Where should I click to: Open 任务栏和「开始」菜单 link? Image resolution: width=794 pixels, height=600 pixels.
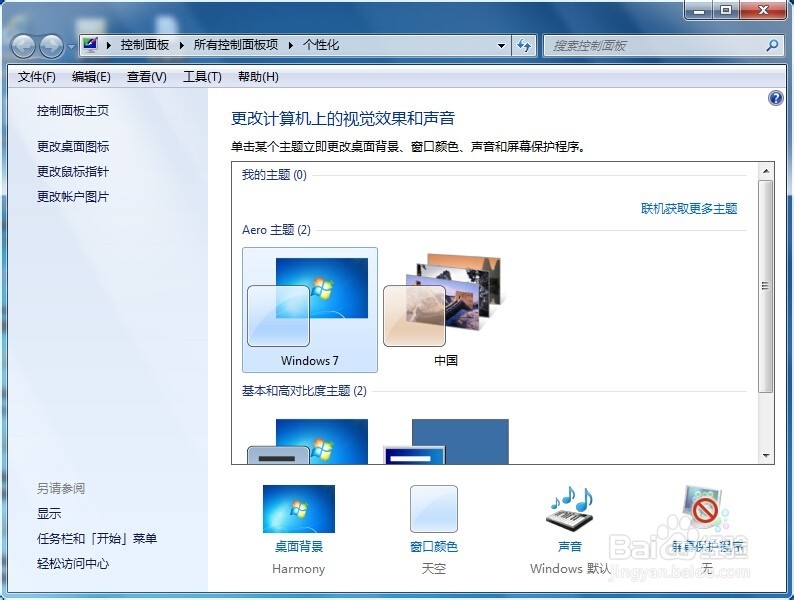point(97,538)
